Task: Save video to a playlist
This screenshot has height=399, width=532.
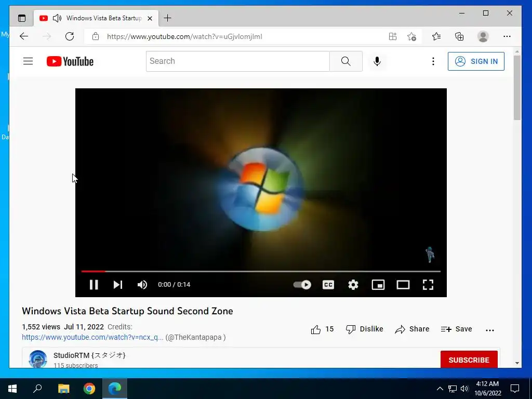Action: click(456, 329)
